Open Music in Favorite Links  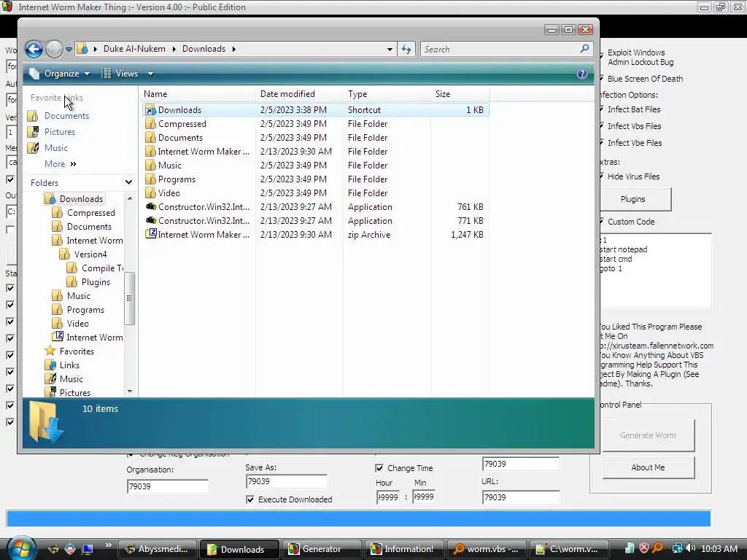click(55, 148)
